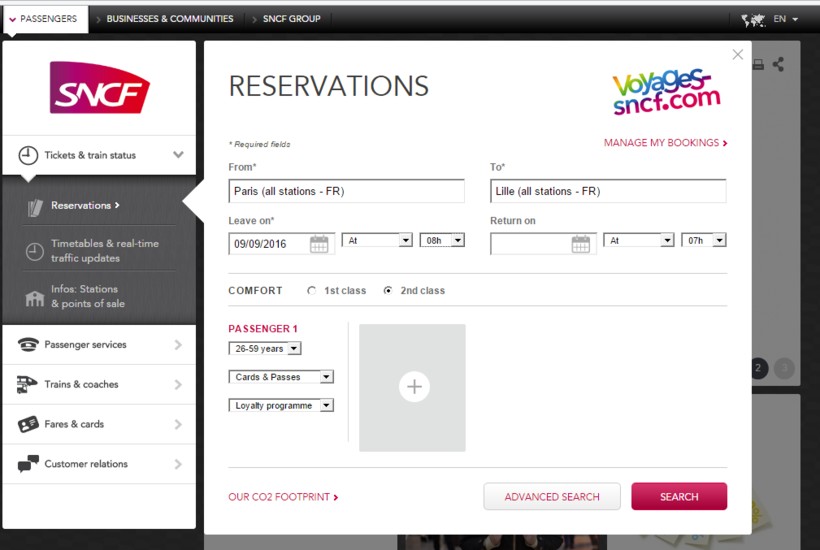Open the Return on calendar picker

pos(580,244)
